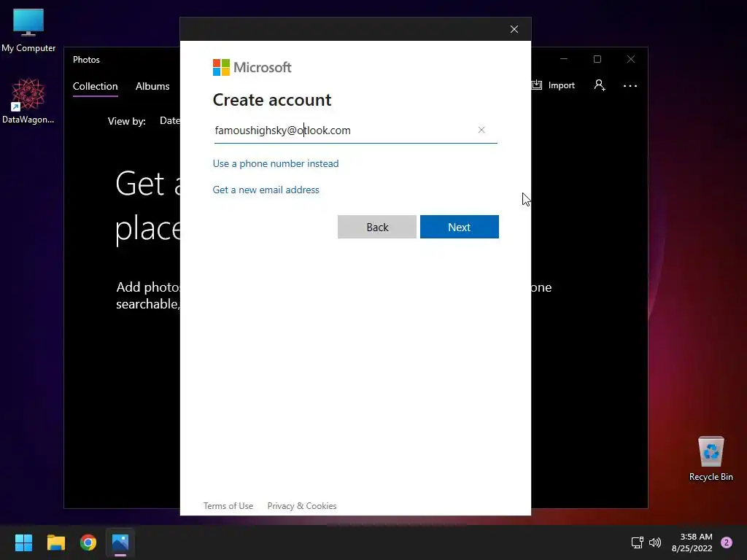This screenshot has height=560, width=747.
Task: Click the add account person icon in Photos
Action: [600, 85]
